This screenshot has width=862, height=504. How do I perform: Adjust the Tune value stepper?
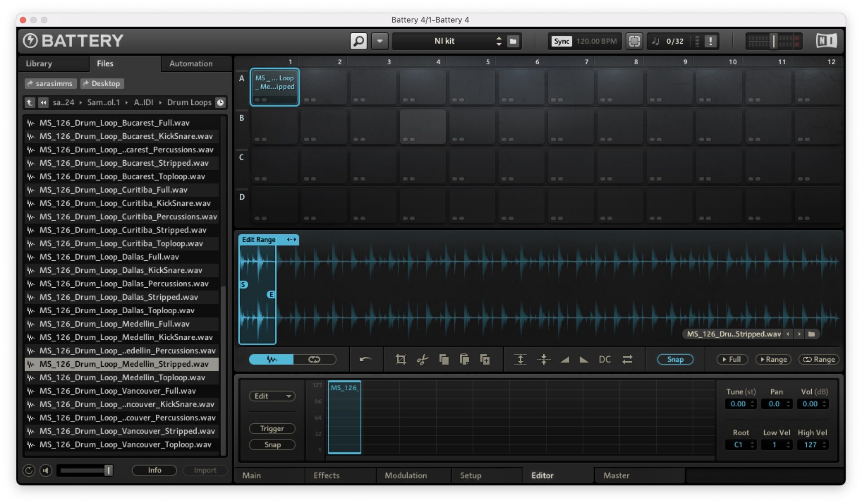pos(752,404)
